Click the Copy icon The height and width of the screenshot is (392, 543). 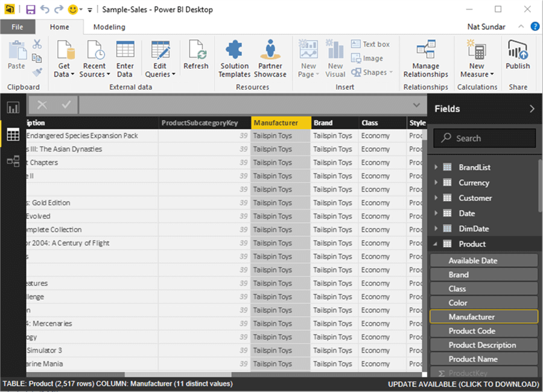(37, 58)
